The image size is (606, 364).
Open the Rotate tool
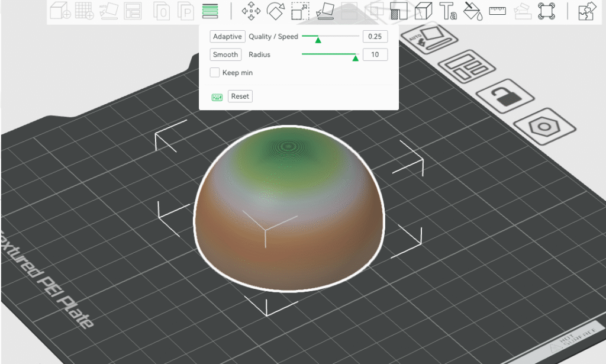[275, 11]
